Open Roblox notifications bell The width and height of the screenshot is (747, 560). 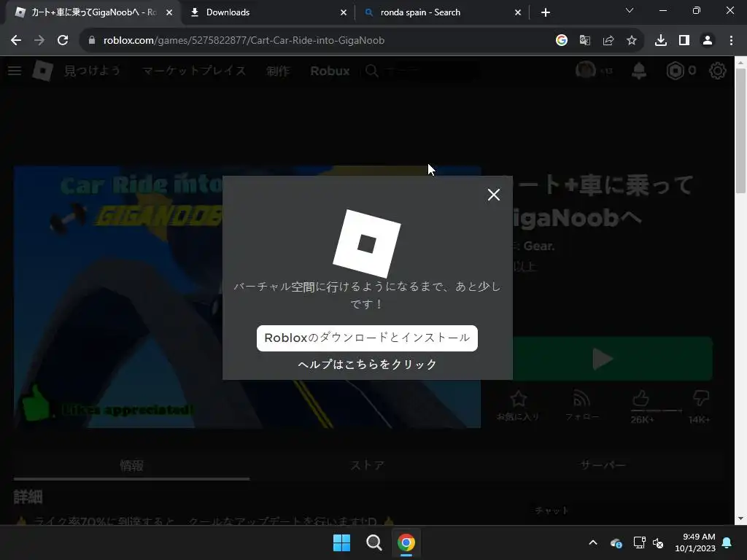639,71
